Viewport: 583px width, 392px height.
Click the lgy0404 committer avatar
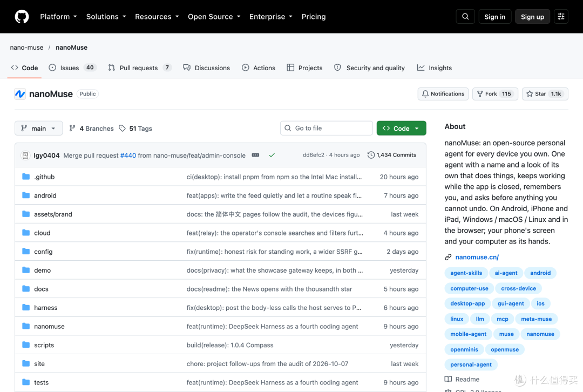[x=25, y=156]
